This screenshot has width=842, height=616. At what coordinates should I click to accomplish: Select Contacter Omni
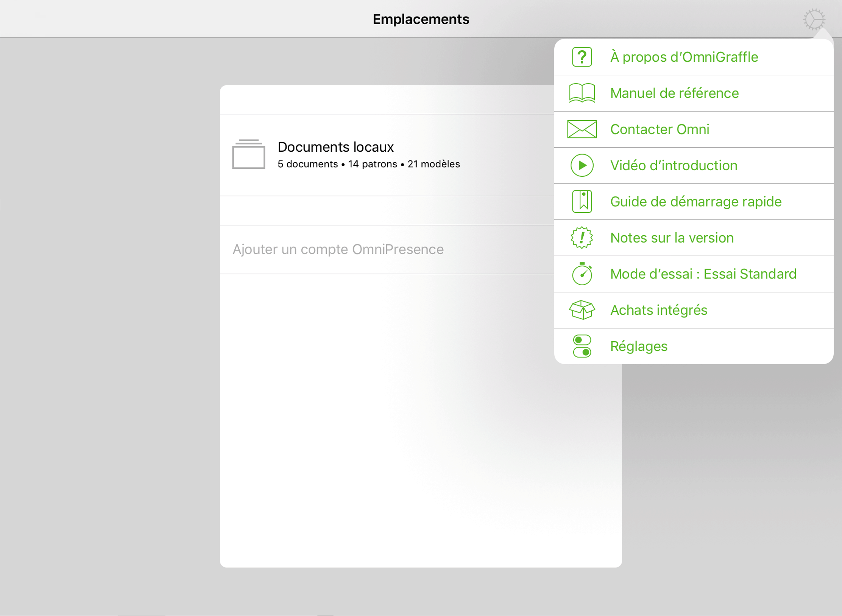point(694,129)
